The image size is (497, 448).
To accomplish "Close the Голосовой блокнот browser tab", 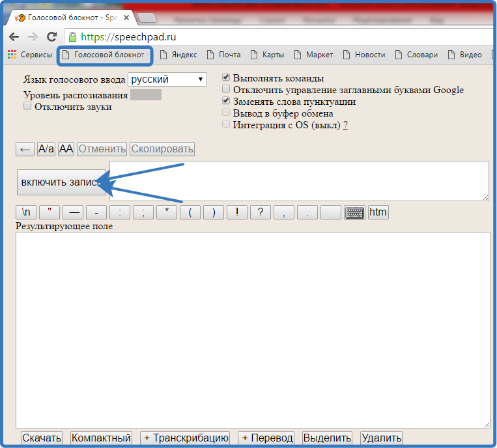I will point(126,18).
